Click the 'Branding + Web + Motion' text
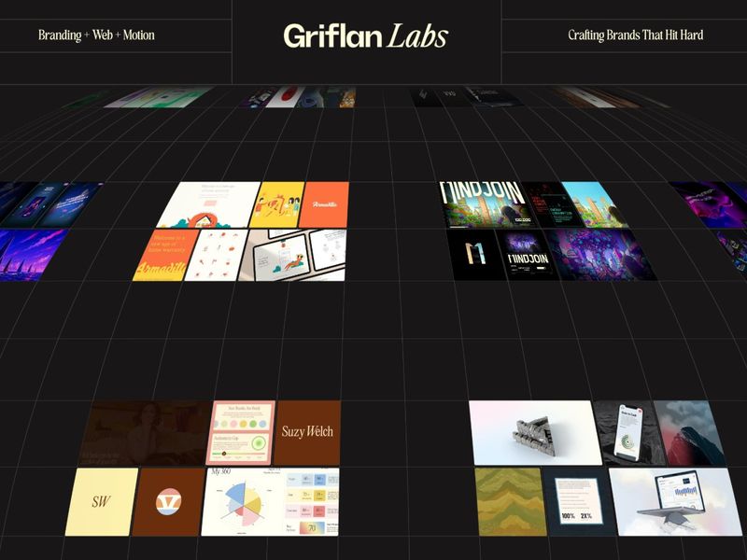Viewport: 747px width, 560px height. point(96,35)
